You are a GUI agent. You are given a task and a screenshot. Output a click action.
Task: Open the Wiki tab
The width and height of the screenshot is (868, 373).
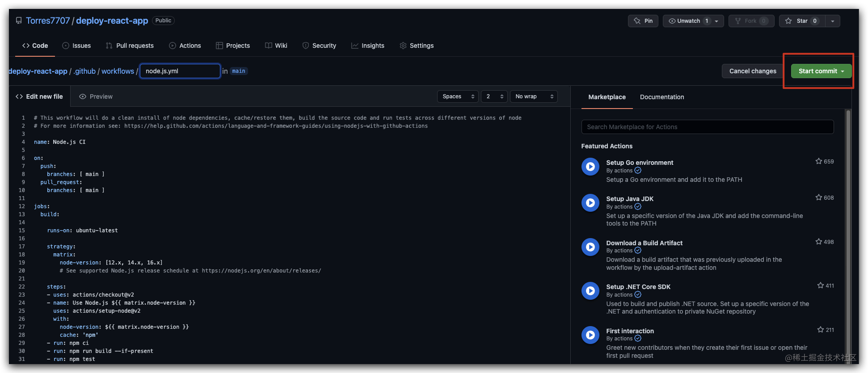[x=276, y=46]
